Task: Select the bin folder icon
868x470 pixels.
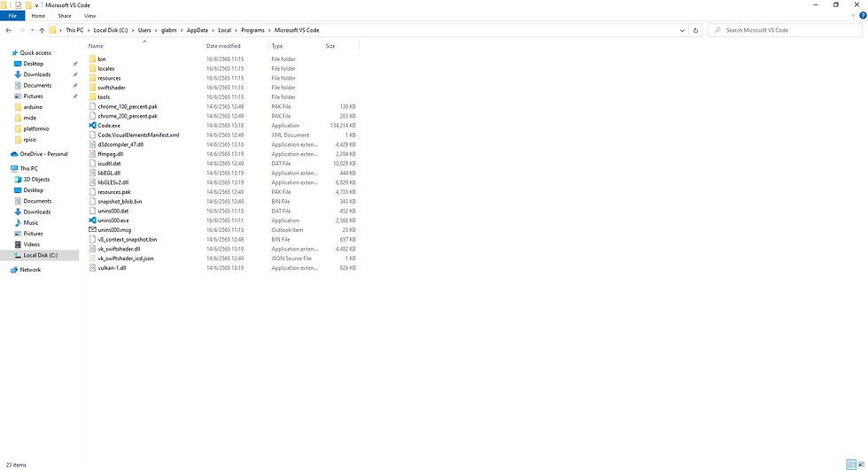Action: 92,59
